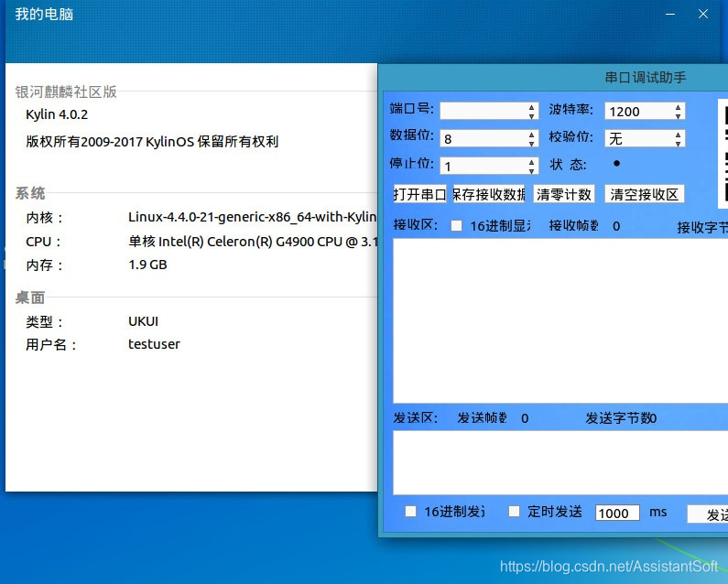Screen dimensions: 728x584
Task: Click the 接收帧数 count label
Action: click(574, 225)
